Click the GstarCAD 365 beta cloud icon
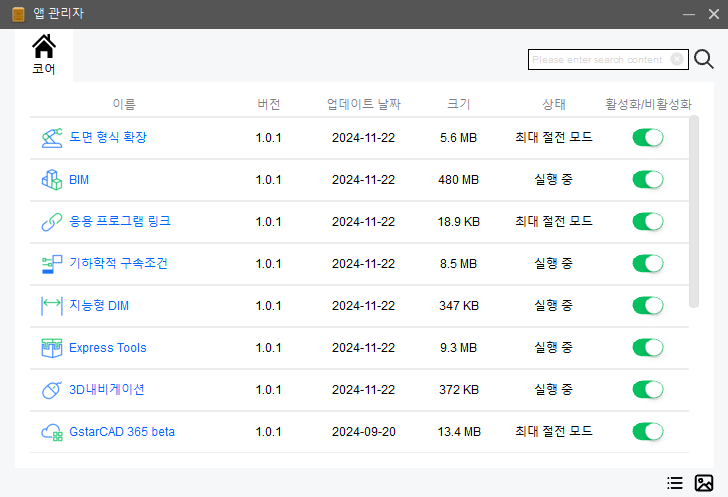 click(52, 432)
